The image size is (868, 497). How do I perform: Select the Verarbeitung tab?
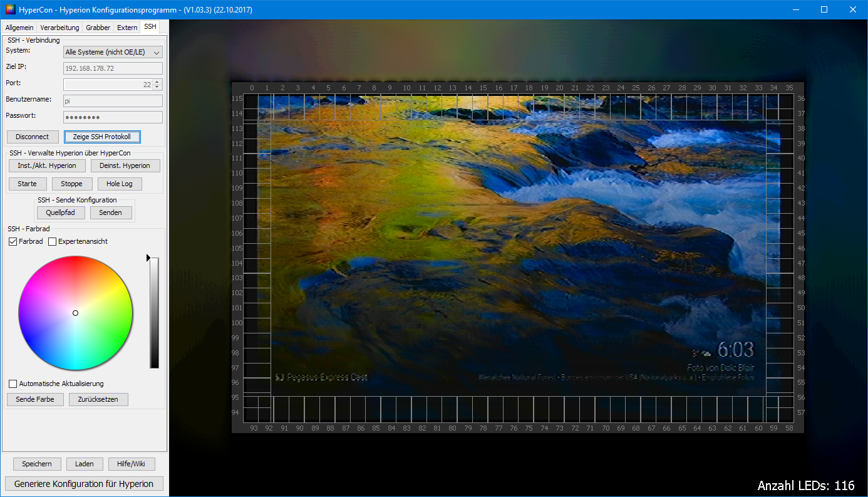pyautogui.click(x=59, y=28)
